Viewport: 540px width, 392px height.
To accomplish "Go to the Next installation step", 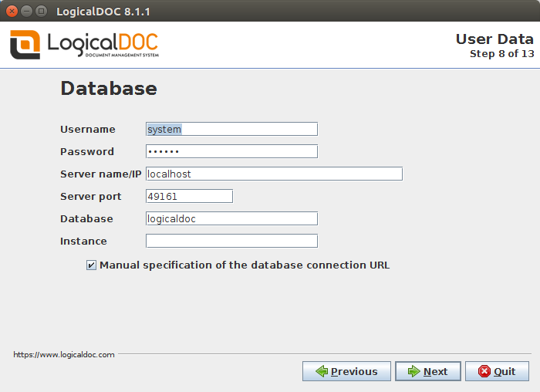I will tap(427, 371).
